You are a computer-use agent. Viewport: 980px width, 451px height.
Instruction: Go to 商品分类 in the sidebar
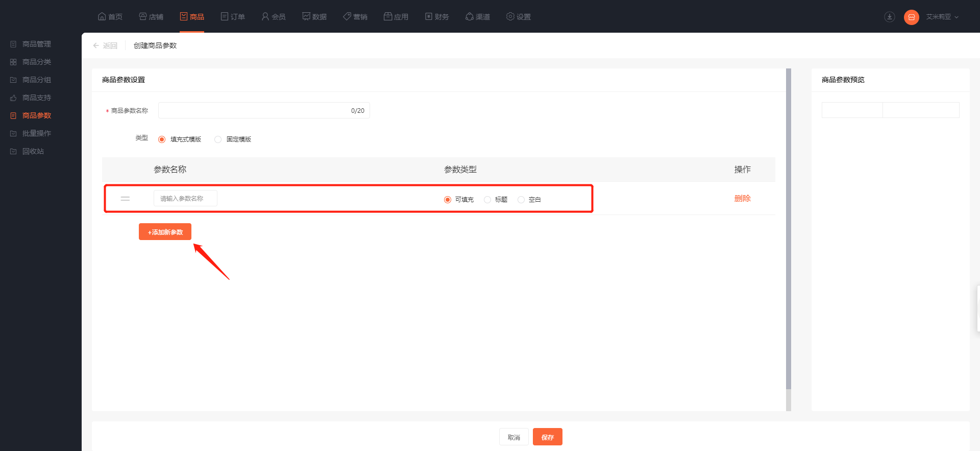[37, 62]
